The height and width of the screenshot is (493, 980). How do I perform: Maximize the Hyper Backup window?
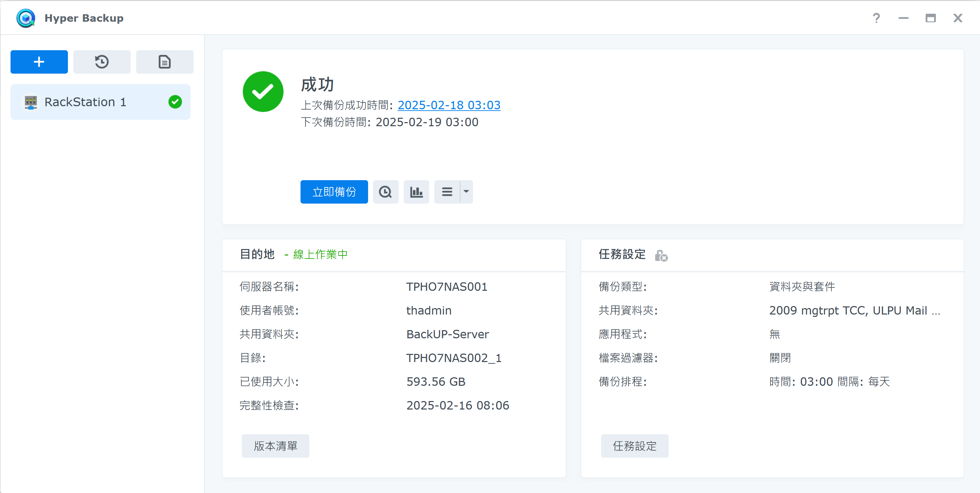point(930,18)
